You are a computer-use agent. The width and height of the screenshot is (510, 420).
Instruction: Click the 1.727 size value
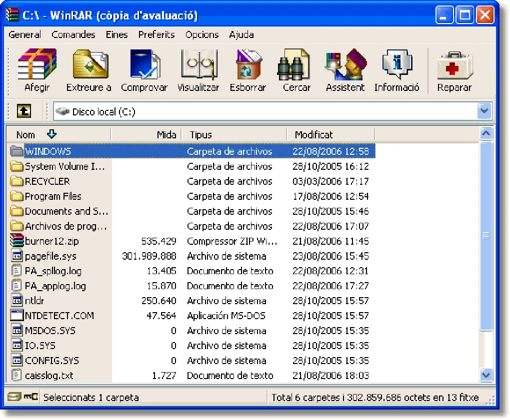(x=164, y=376)
